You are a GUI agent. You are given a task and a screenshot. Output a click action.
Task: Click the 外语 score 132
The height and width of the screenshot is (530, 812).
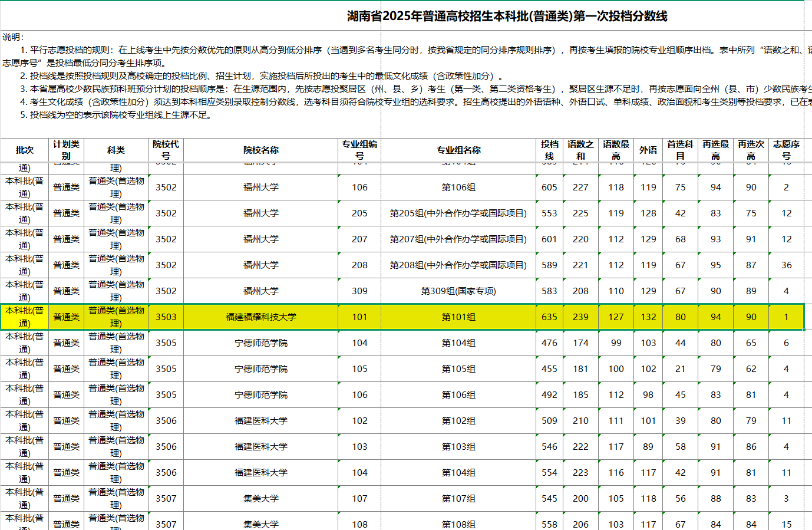[x=648, y=317]
